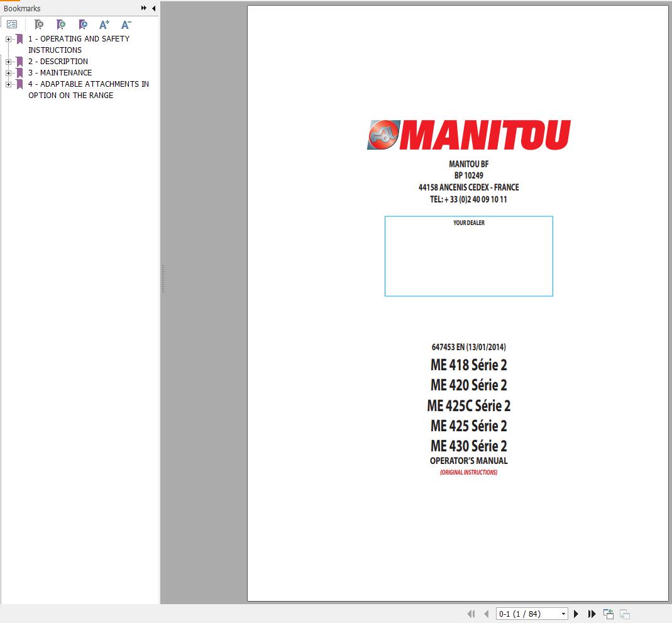This screenshot has width=672, height=623.
Task: Click the ME 420 Série 2 text
Action: coord(469,385)
